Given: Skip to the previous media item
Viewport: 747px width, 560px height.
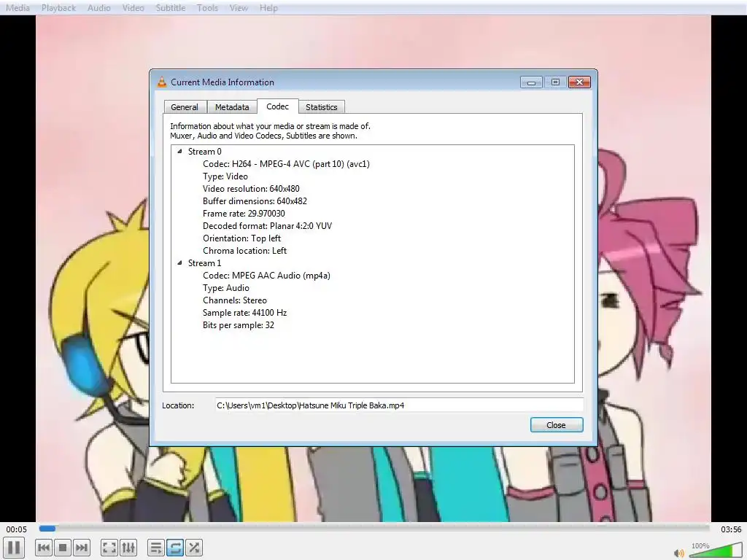Looking at the screenshot, I should [44, 548].
